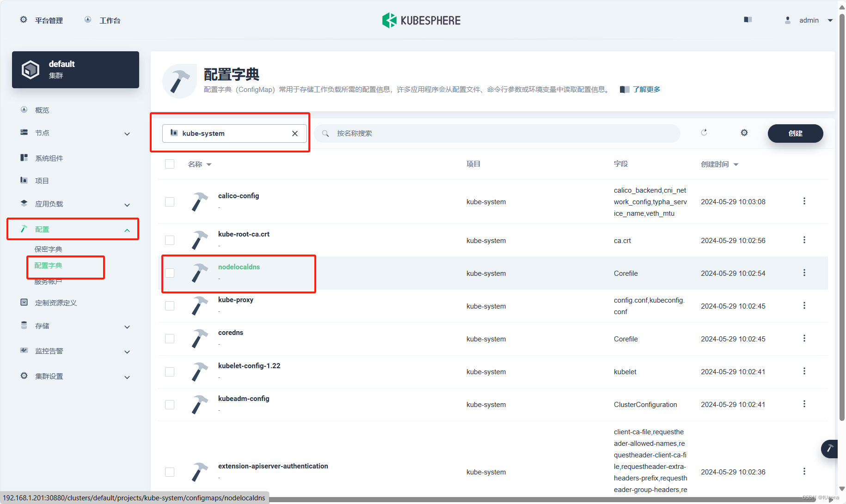Check the kubeadm-config row checkbox
The height and width of the screenshot is (504, 846).
click(x=170, y=405)
